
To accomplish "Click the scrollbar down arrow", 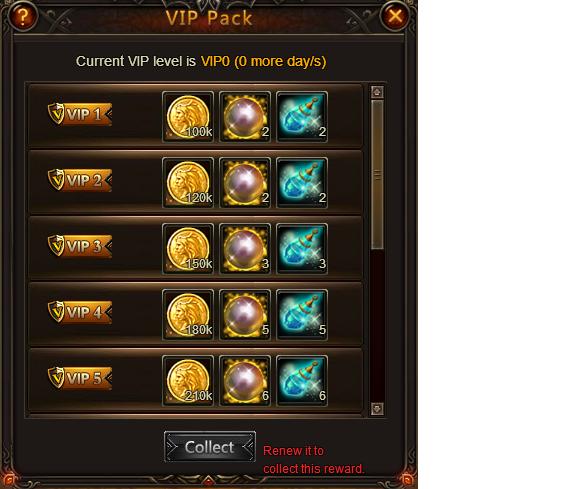I will tap(377, 409).
